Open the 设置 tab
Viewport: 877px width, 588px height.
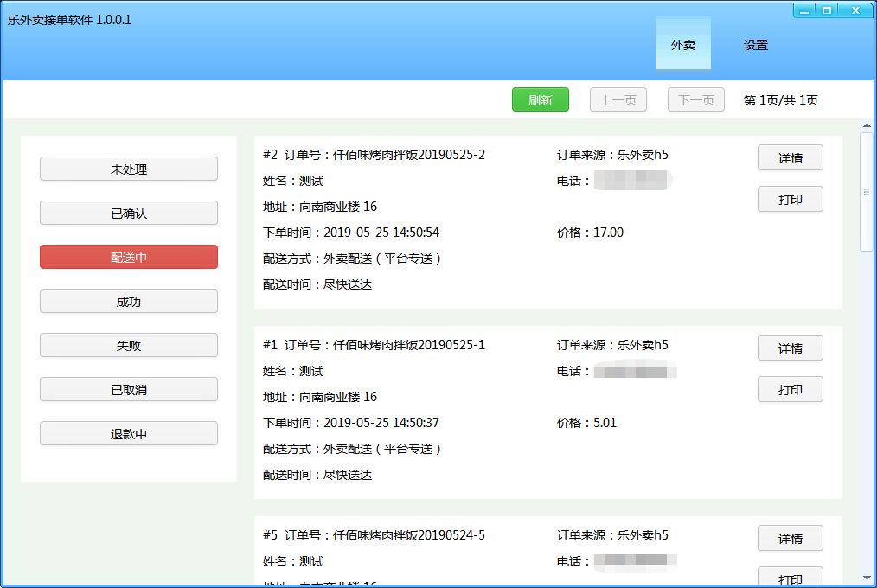[x=755, y=45]
